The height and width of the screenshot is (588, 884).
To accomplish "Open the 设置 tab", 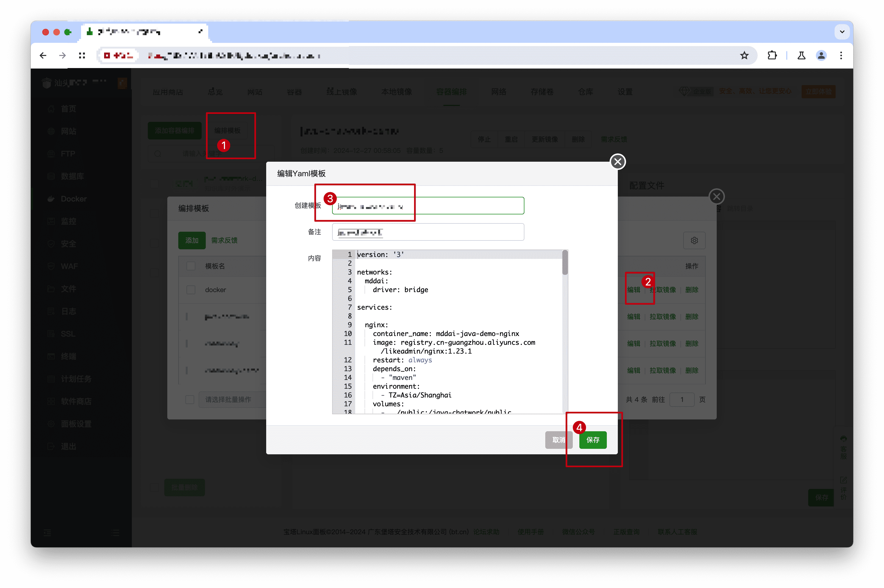I will point(625,92).
